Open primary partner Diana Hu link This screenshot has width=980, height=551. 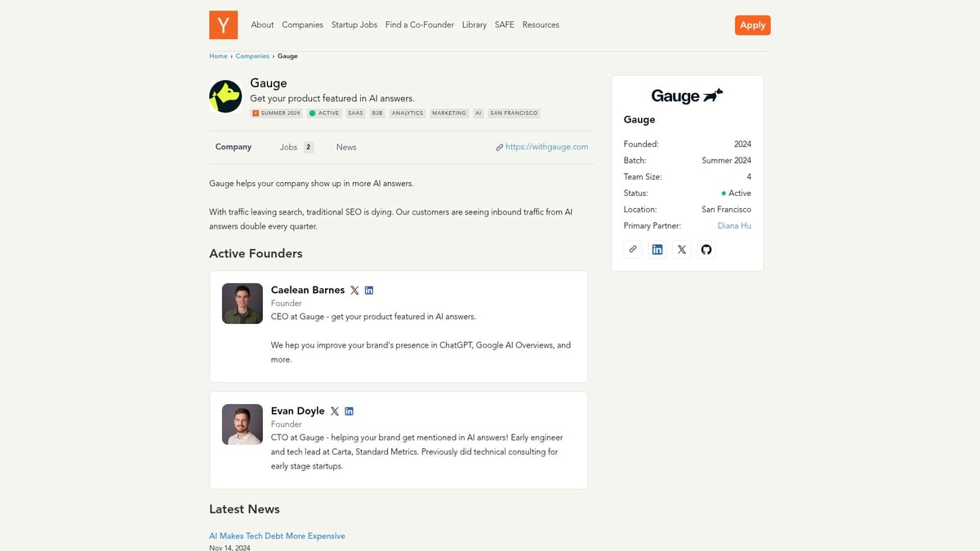(x=734, y=226)
